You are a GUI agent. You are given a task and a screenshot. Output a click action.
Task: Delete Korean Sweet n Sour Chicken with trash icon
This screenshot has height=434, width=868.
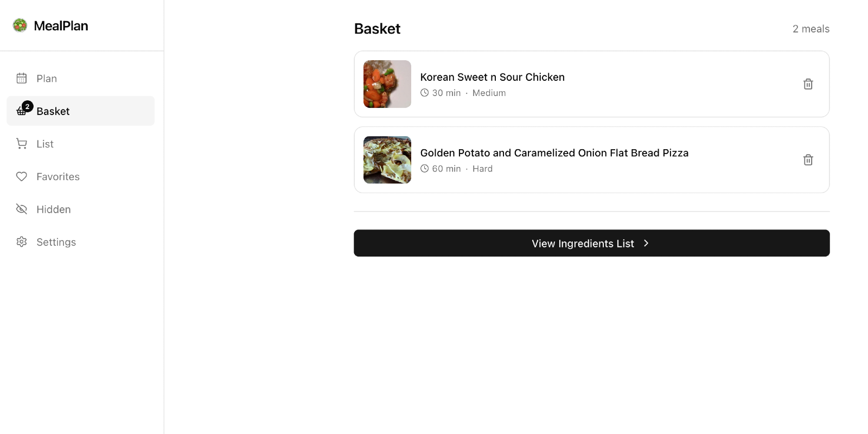808,84
